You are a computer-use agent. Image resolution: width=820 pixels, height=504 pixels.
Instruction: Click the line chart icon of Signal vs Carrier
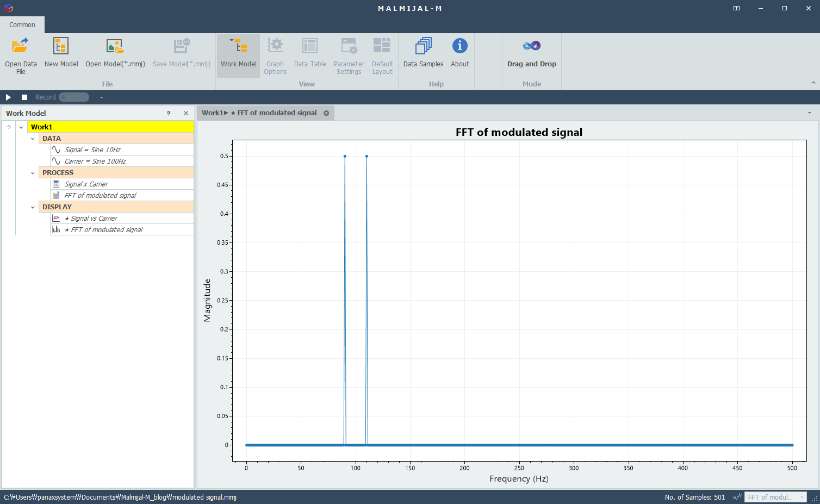click(x=56, y=218)
